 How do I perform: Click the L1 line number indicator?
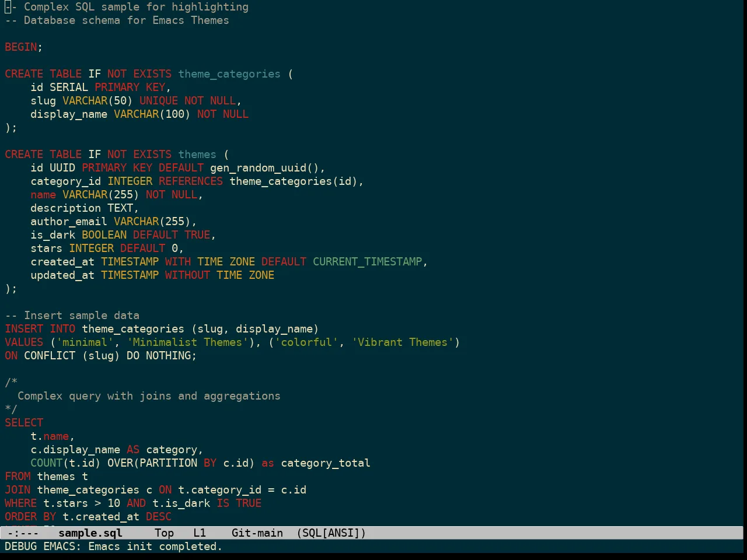tap(200, 533)
